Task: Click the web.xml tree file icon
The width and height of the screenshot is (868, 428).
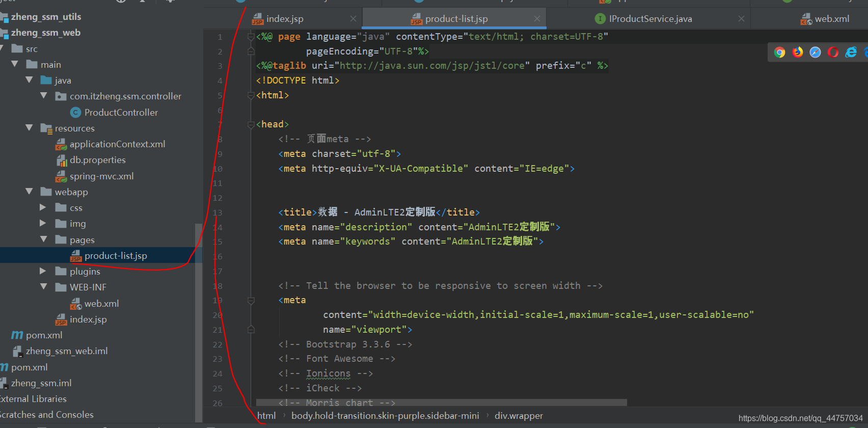Action: [x=76, y=304]
